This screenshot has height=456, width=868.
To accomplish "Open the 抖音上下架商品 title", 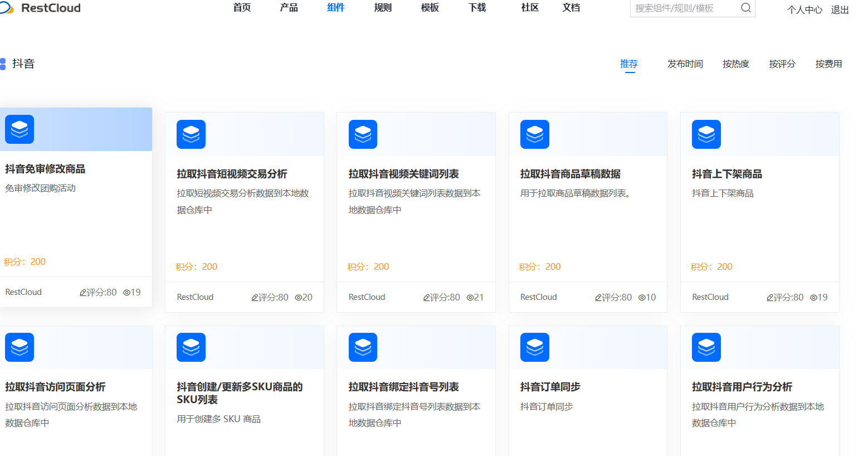I will (x=727, y=174).
